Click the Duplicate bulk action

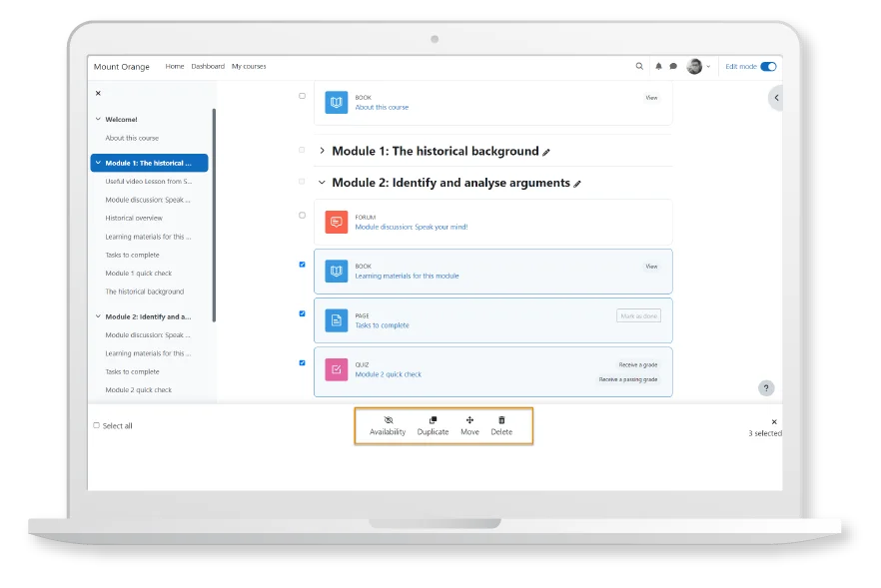pyautogui.click(x=433, y=426)
